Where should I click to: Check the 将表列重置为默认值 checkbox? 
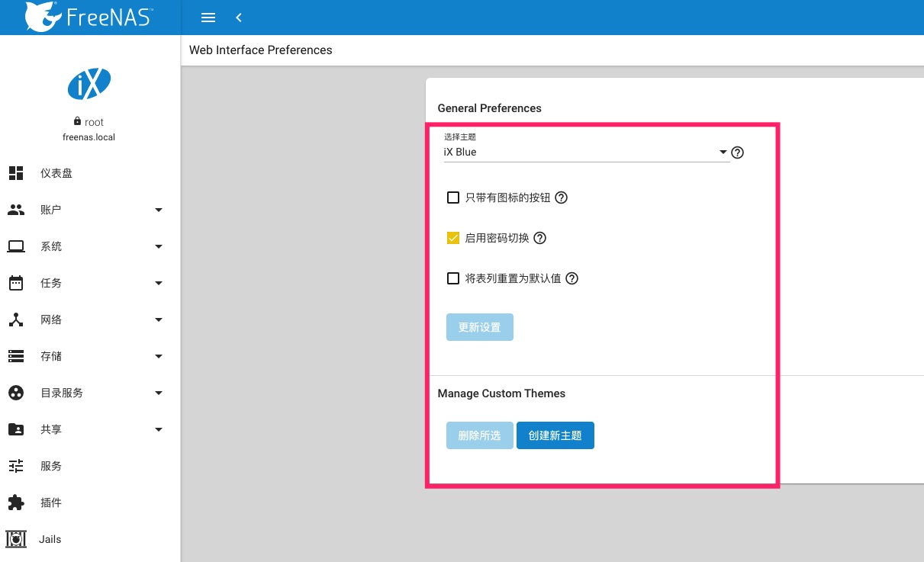tap(453, 278)
